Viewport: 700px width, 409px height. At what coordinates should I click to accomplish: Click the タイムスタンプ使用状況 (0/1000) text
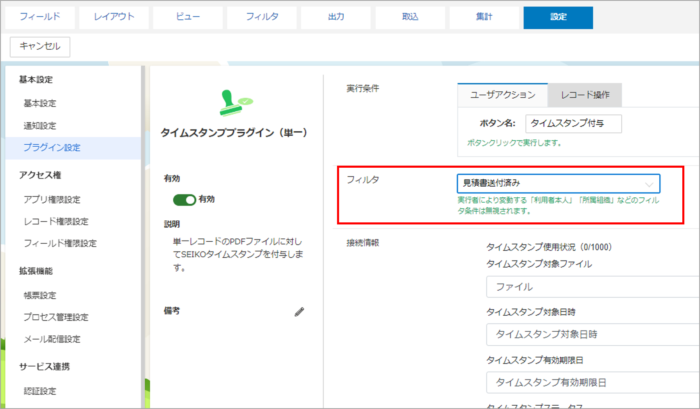click(x=549, y=247)
